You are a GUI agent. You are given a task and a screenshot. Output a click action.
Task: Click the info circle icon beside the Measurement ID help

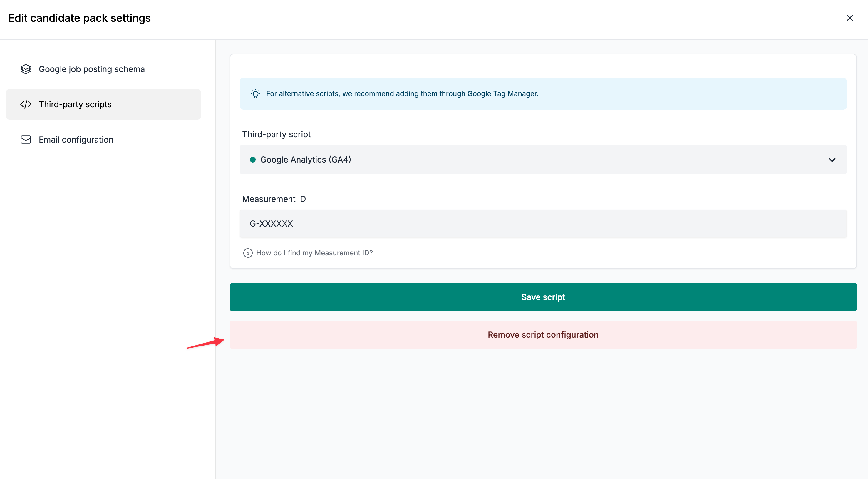[x=248, y=253]
